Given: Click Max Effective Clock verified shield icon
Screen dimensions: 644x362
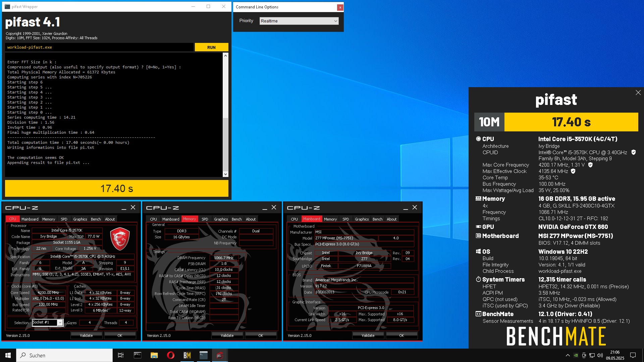Looking at the screenshot, I should point(573,171).
